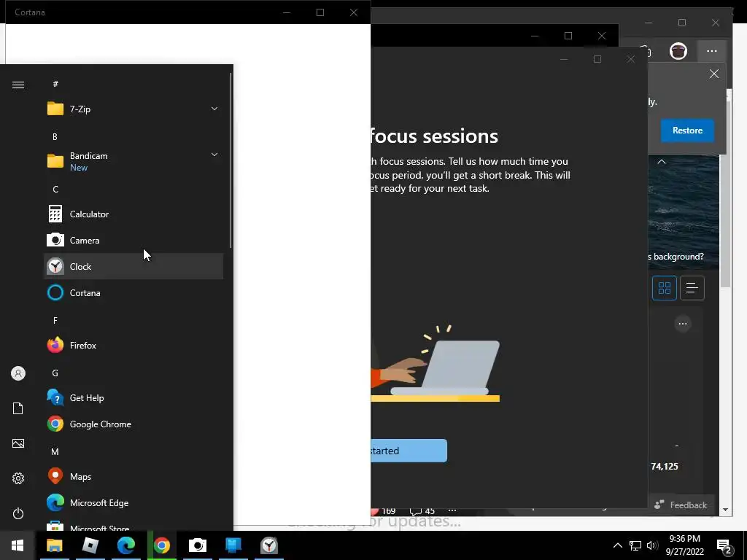This screenshot has width=747, height=560.
Task: Collapse the Edge background panel chevron
Action: coord(662,162)
